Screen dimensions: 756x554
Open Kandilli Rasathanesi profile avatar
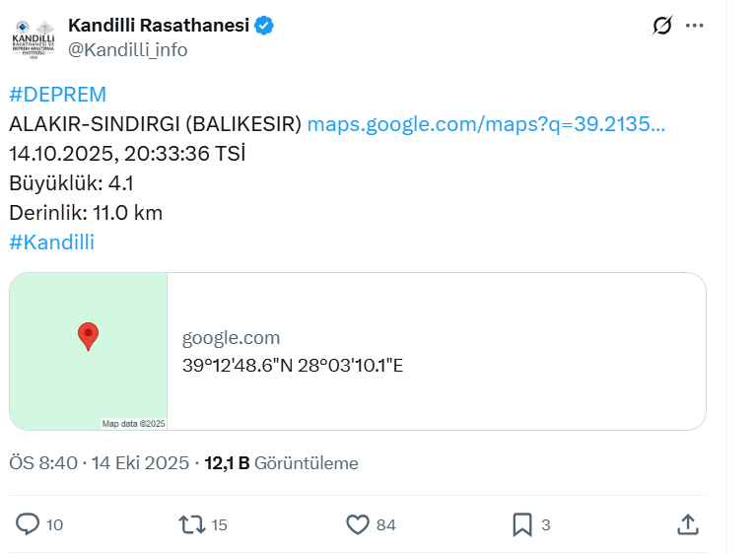coord(34,37)
